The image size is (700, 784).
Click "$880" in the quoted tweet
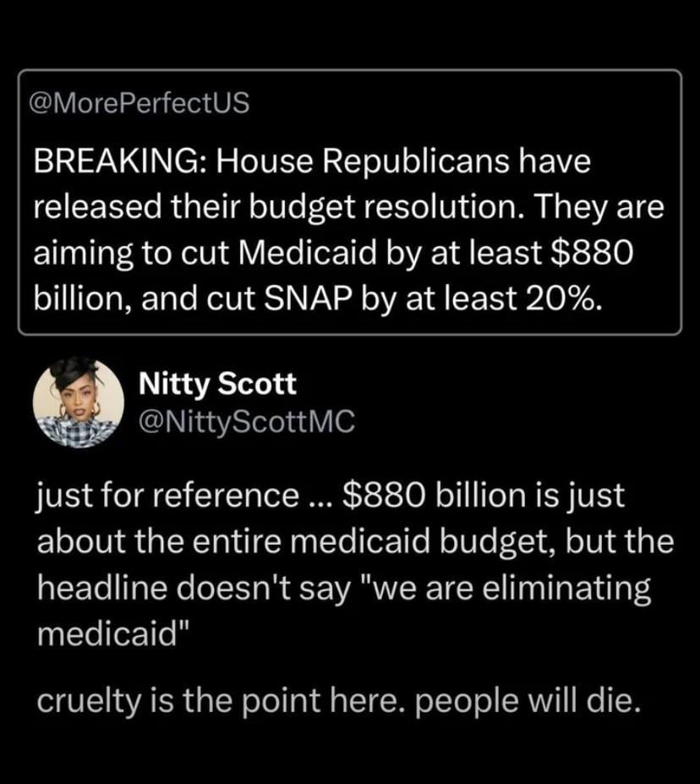point(591,254)
